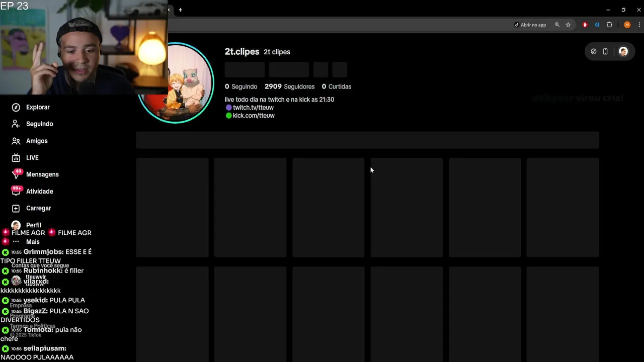644x362 pixels.
Task: Click the seilapiusam chat message
Action: click(x=38, y=353)
